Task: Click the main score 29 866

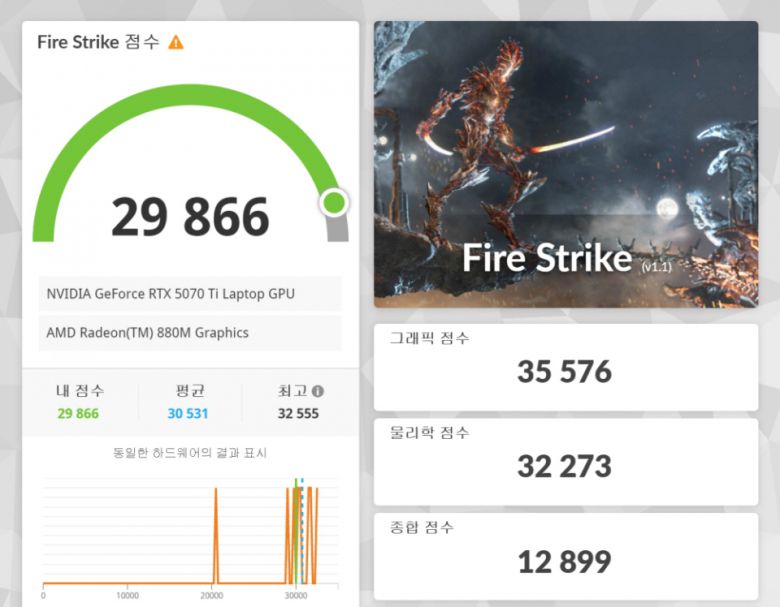Action: (191, 217)
